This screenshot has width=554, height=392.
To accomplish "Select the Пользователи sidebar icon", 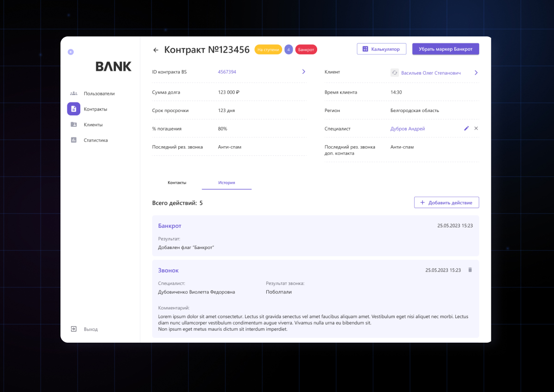I will (73, 93).
